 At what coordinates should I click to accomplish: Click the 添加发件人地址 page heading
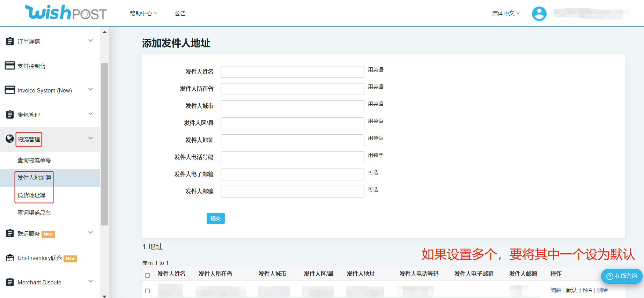(x=176, y=43)
